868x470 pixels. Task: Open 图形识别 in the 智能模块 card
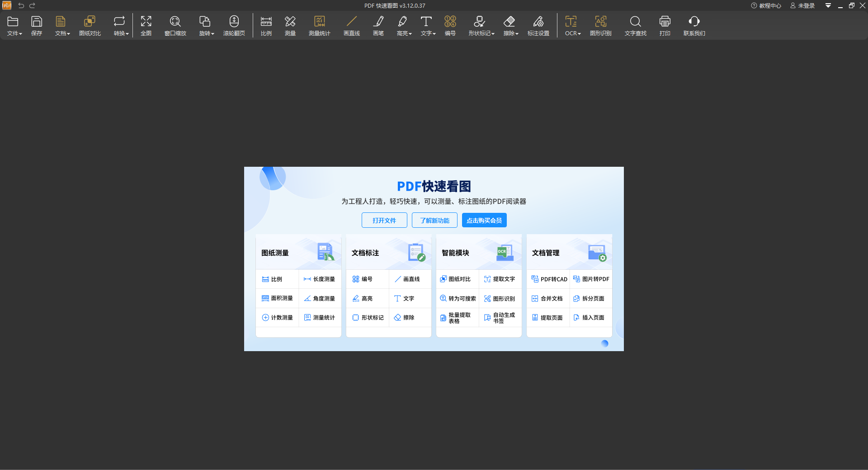[500, 298]
